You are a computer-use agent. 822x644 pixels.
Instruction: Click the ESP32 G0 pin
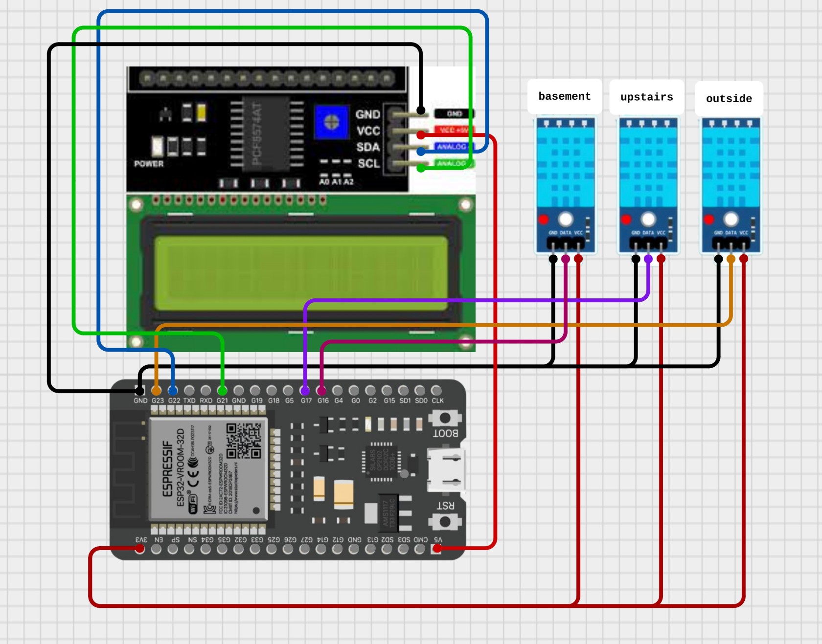click(x=354, y=390)
